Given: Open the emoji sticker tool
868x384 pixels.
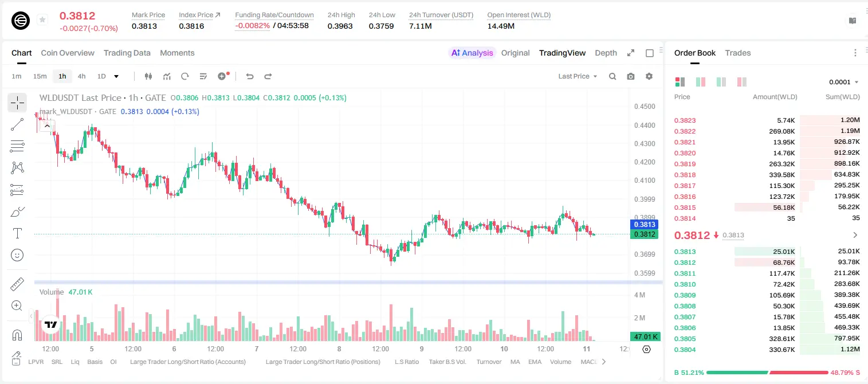Looking at the screenshot, I should pos(17,255).
